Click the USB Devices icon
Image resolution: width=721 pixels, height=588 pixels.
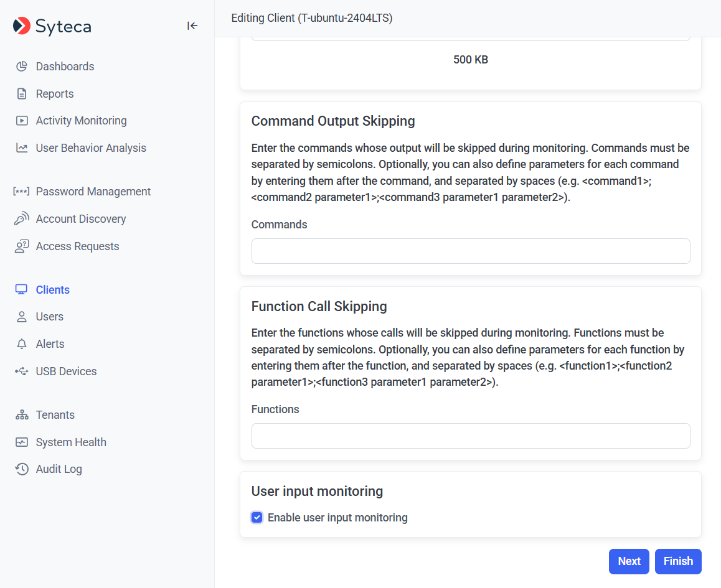tap(22, 371)
